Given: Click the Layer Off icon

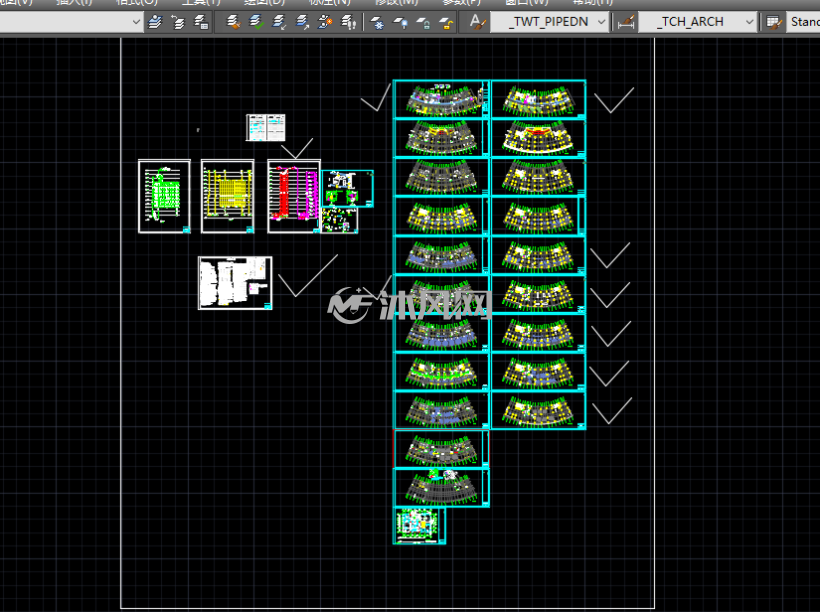Looking at the screenshot, I should point(400,22).
